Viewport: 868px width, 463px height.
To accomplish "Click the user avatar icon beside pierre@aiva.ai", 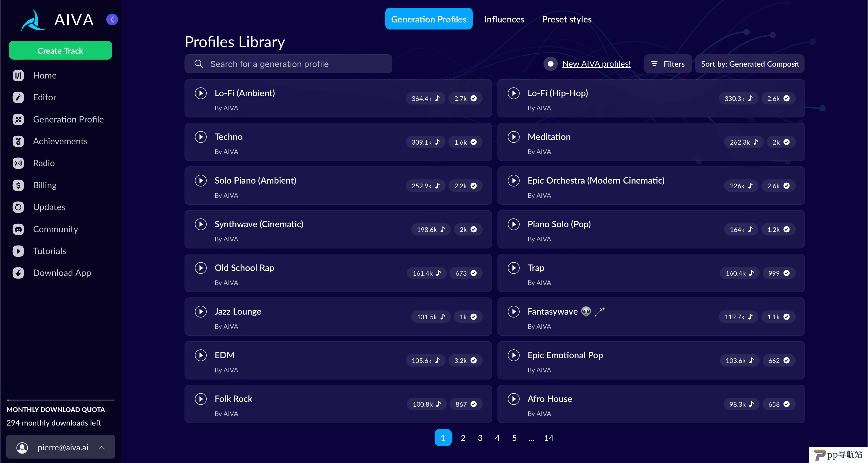I will coord(22,448).
